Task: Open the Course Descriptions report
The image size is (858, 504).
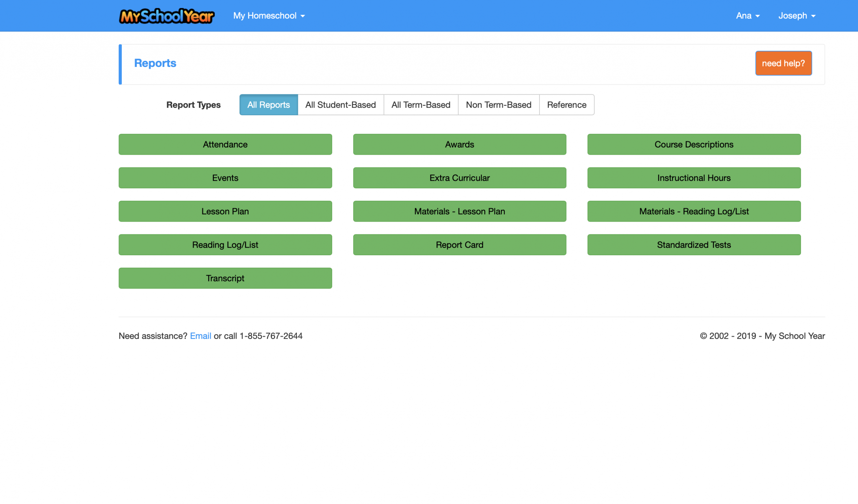Action: coord(694,144)
